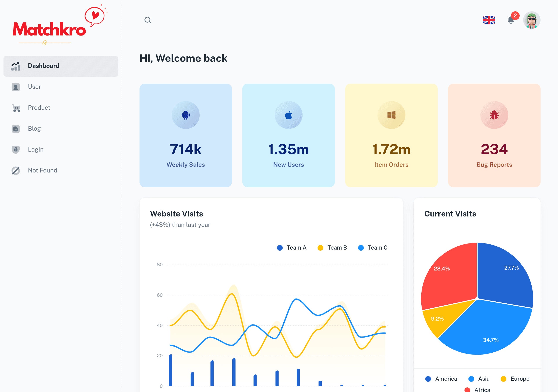Click the Current Visits heading

(x=450, y=214)
